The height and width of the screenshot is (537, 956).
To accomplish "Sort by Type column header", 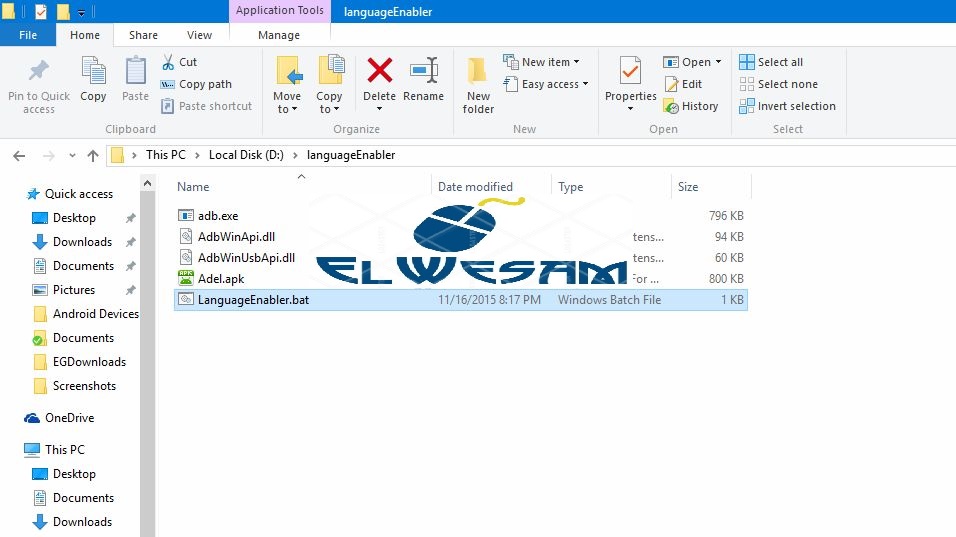I will (570, 187).
